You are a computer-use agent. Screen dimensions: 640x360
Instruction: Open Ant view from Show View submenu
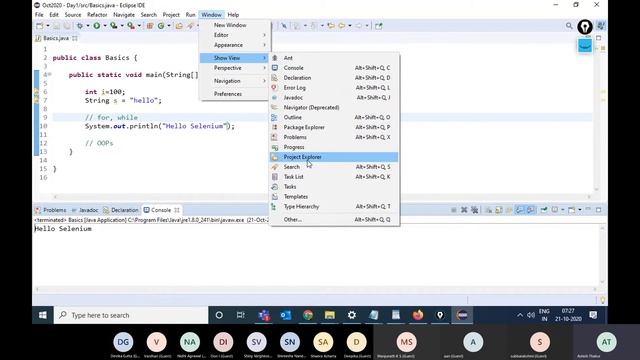coord(334,58)
